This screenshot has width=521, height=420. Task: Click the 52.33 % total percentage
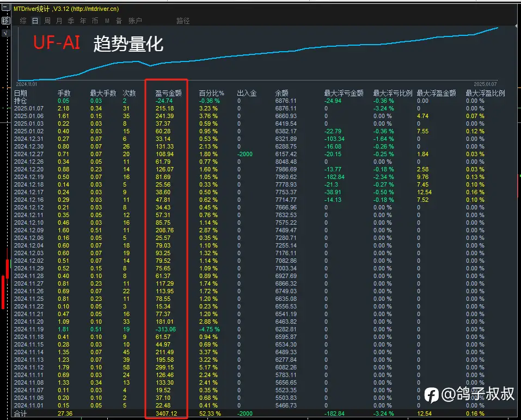coord(210,413)
